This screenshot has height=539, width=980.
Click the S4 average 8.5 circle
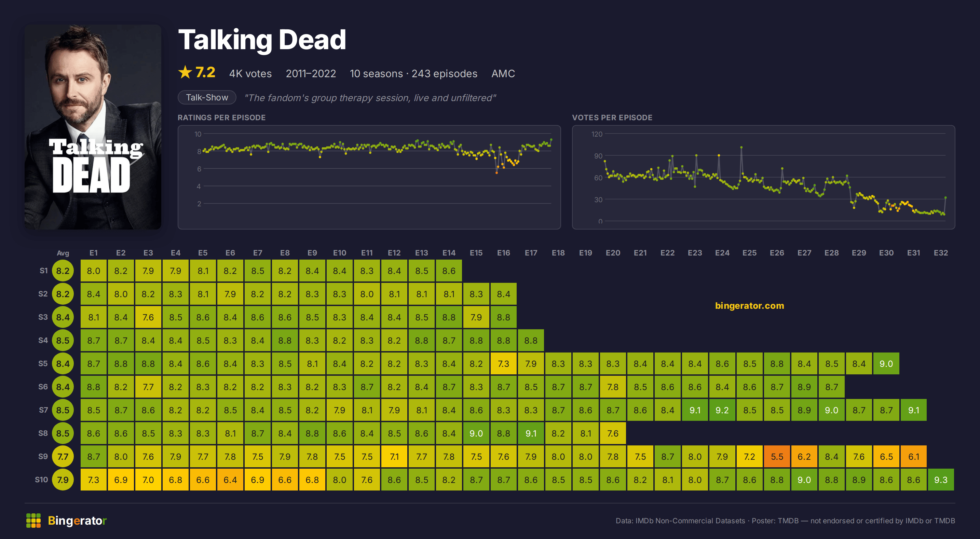click(x=63, y=341)
